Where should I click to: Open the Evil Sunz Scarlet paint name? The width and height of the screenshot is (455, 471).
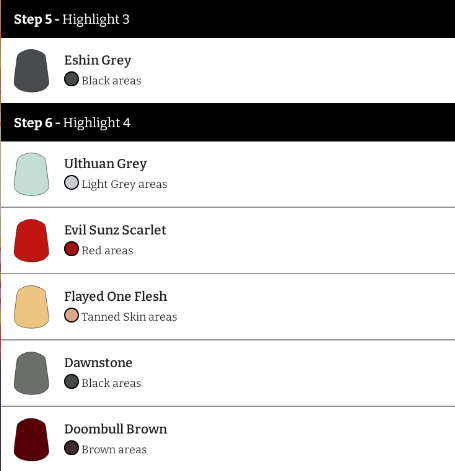click(115, 230)
